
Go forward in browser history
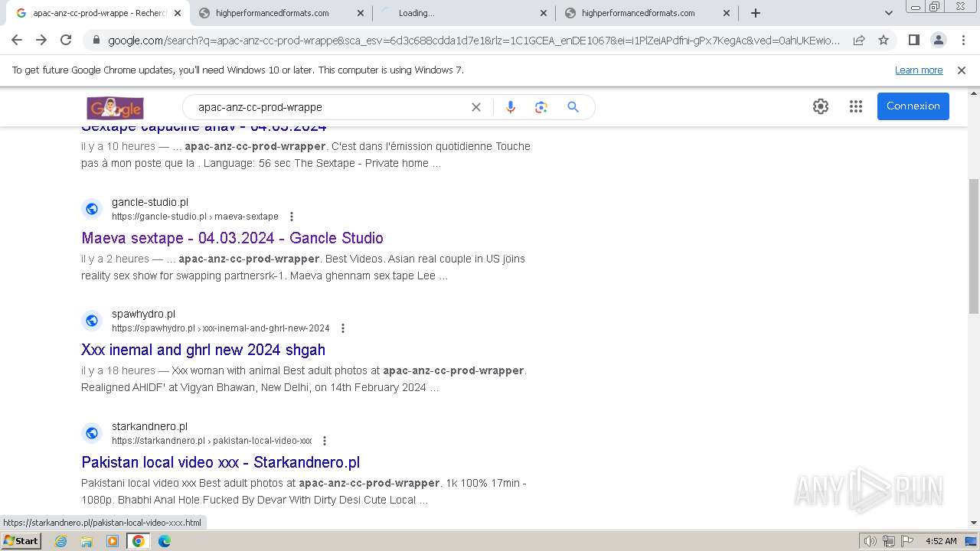(x=41, y=41)
